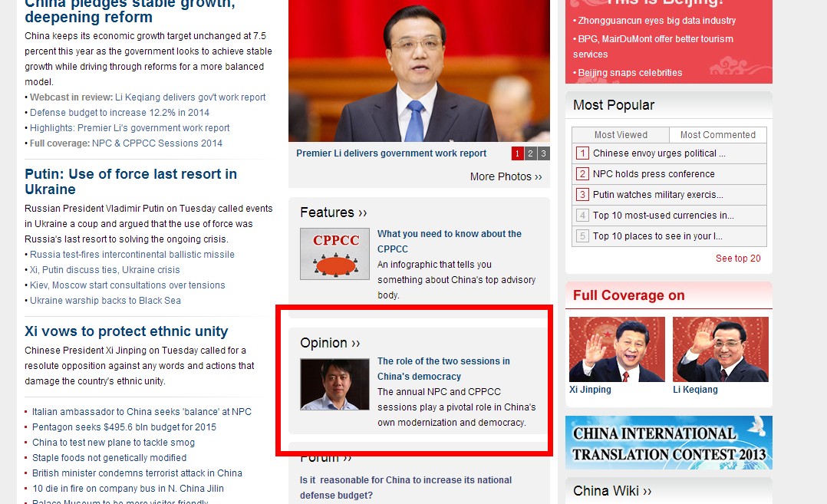
Task: Open 'See top 20' popular list
Action: [x=738, y=259]
